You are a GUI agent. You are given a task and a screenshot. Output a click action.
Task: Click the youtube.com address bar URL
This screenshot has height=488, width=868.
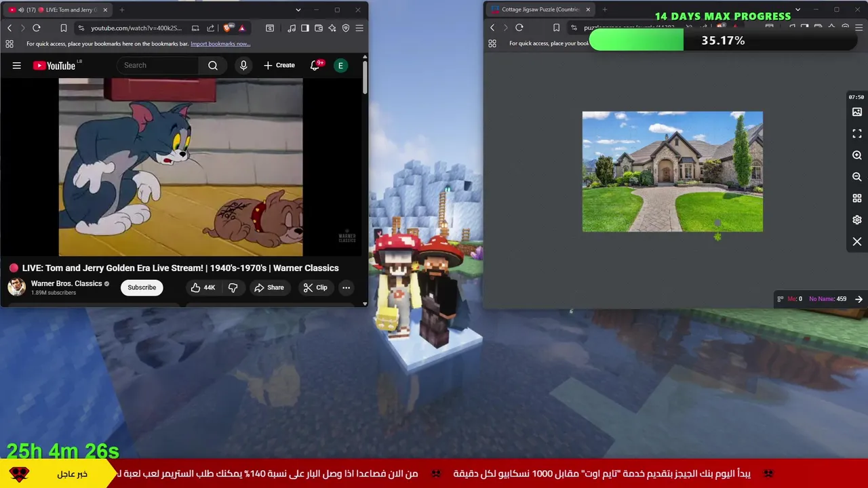[x=136, y=28]
